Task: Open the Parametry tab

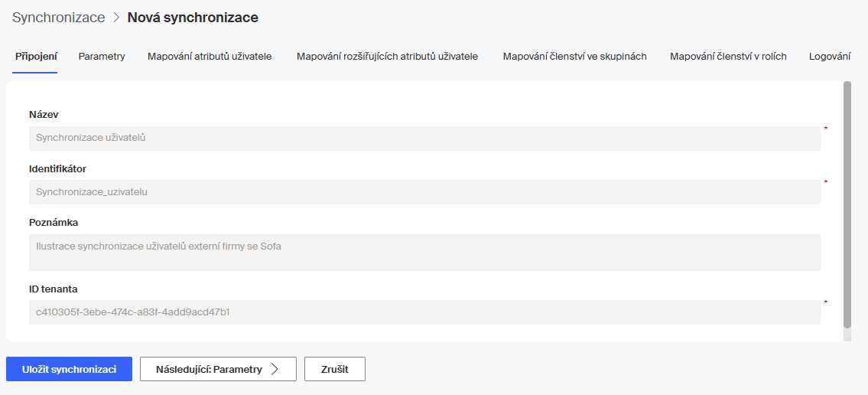Action: 102,57
